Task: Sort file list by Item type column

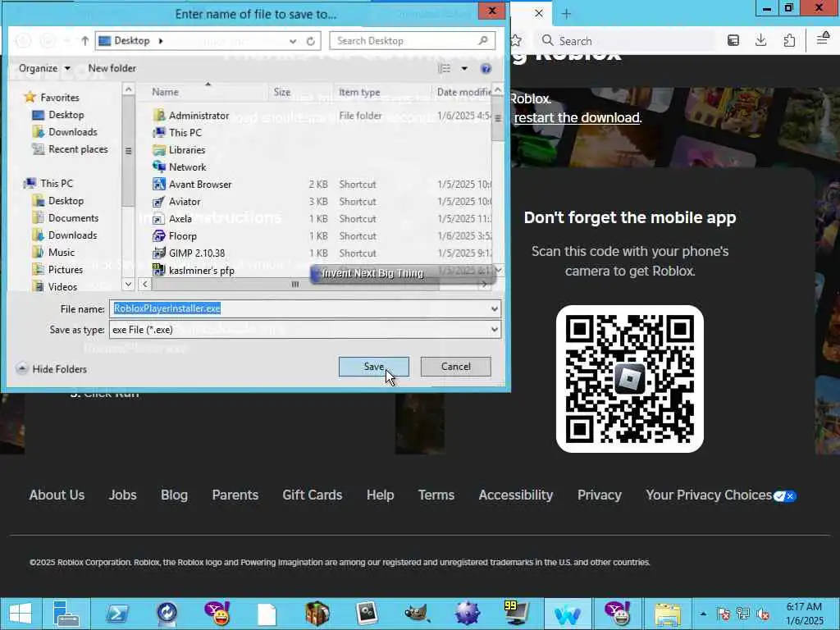Action: click(x=359, y=92)
